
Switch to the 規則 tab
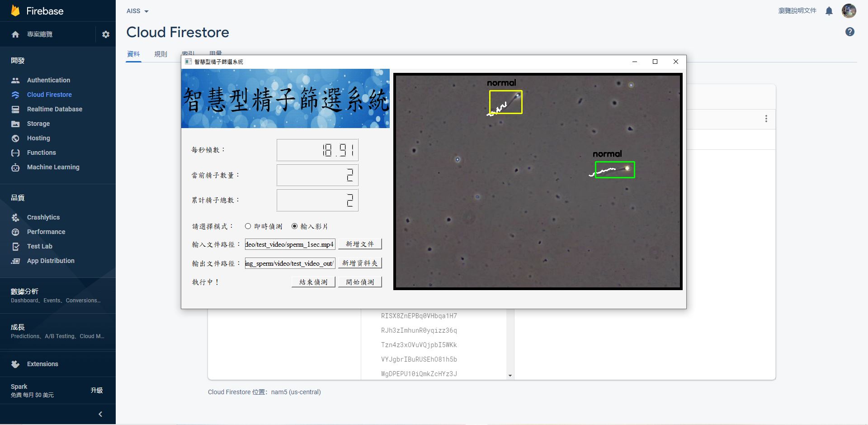[160, 54]
